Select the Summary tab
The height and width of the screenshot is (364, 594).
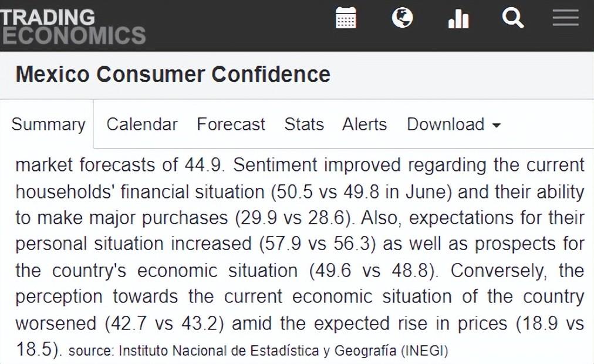(49, 124)
